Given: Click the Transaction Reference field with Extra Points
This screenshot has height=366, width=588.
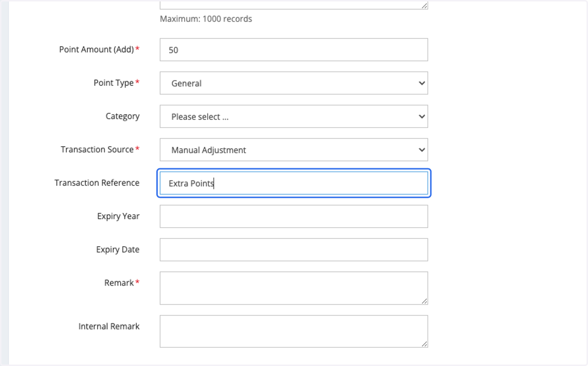Looking at the screenshot, I should (294, 183).
